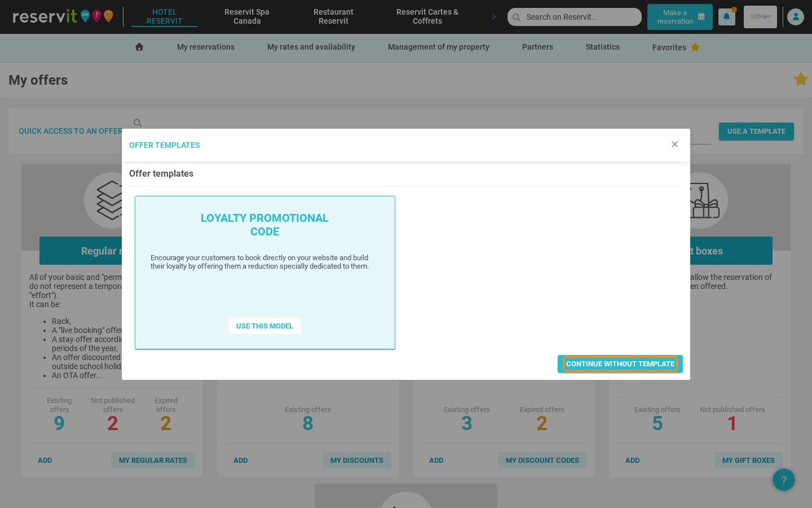Click ADD under regular rates

point(45,461)
